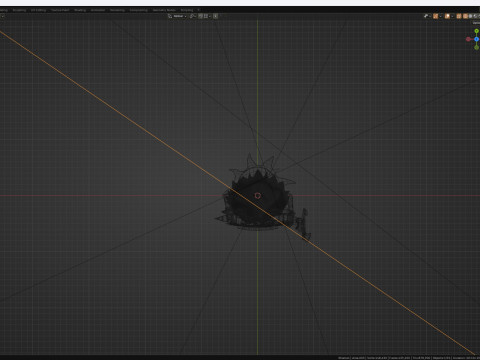Switch to the Compositing workspace

(x=139, y=10)
